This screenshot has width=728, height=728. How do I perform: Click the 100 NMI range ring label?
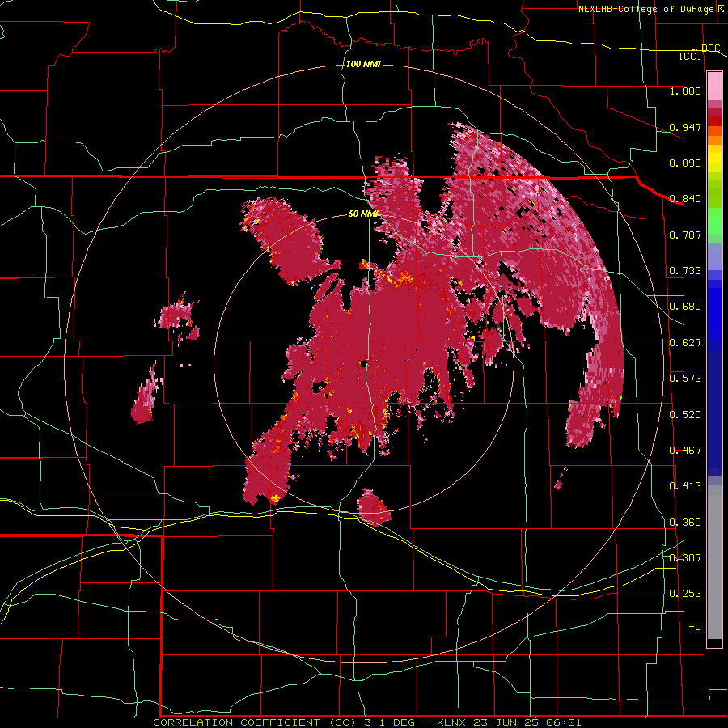pos(363,64)
